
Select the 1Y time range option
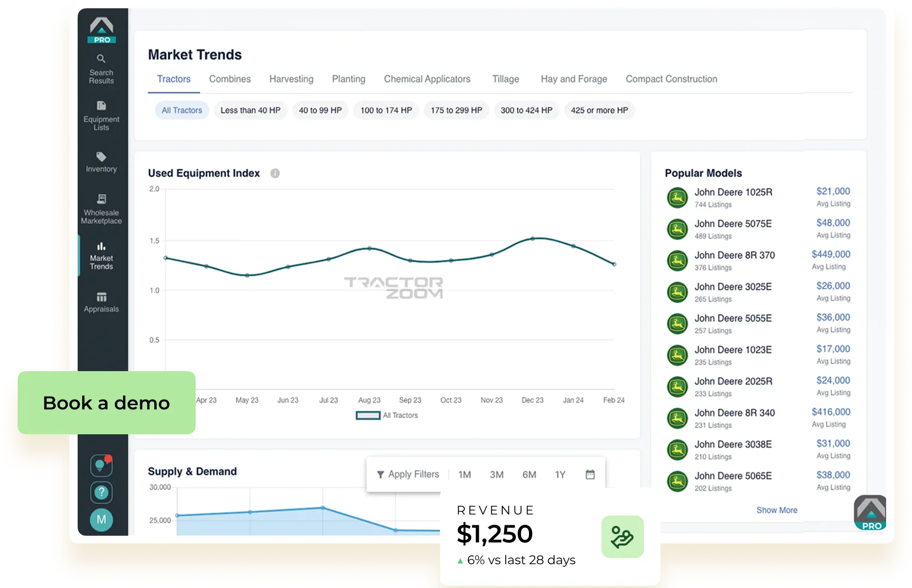(x=560, y=474)
